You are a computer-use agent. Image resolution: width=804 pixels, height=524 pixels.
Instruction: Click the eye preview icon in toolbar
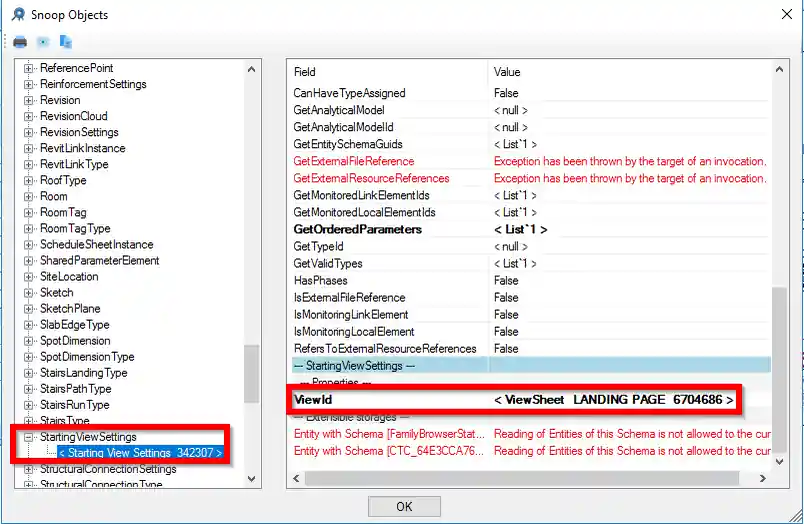43,42
